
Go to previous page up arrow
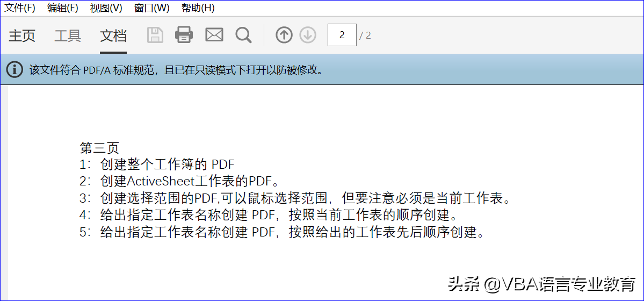[x=284, y=35]
